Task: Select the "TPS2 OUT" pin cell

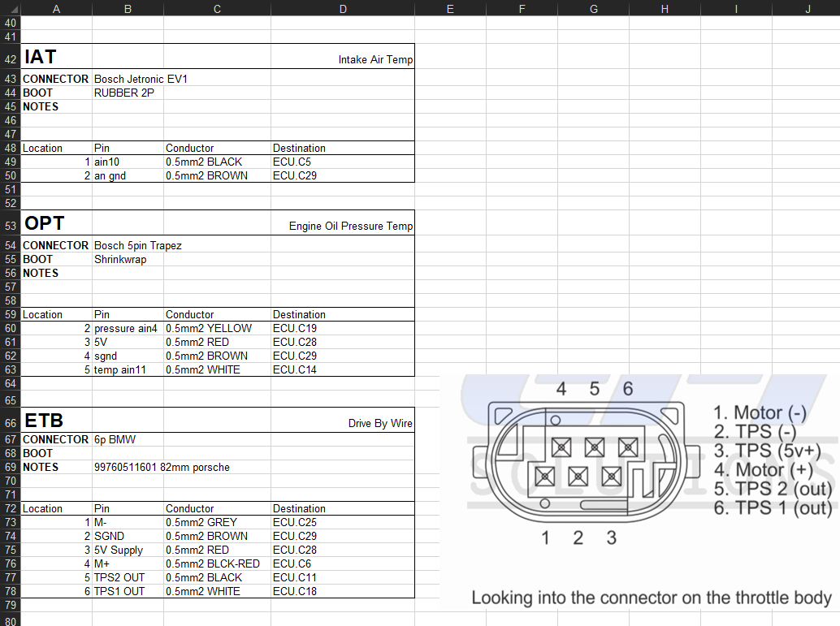Action: [128, 577]
